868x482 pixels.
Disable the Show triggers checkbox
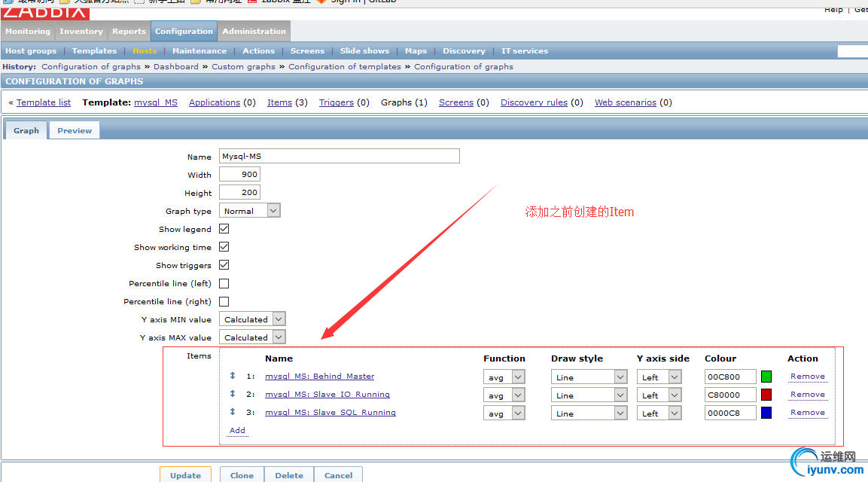(224, 265)
